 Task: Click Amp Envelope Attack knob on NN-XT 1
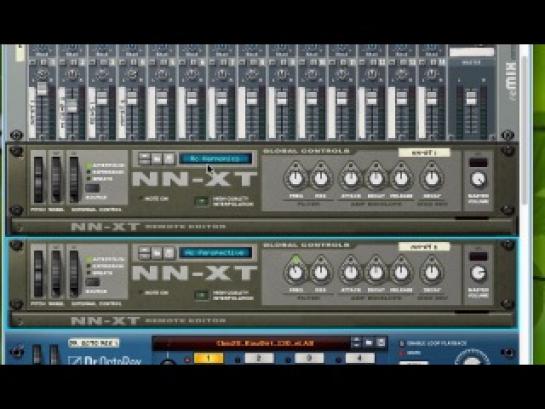[x=350, y=178]
